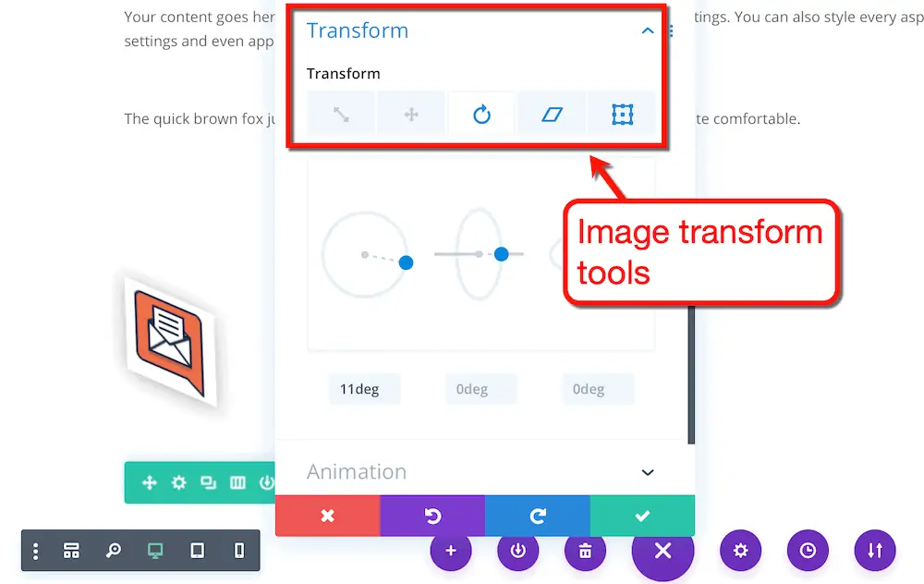Image resolution: width=924 pixels, height=584 pixels.
Task: Click the middle 0deg rotation input
Action: coord(480,389)
